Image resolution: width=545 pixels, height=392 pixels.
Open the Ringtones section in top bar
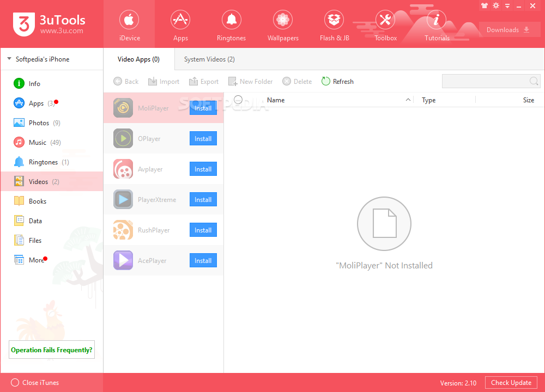tap(231, 24)
